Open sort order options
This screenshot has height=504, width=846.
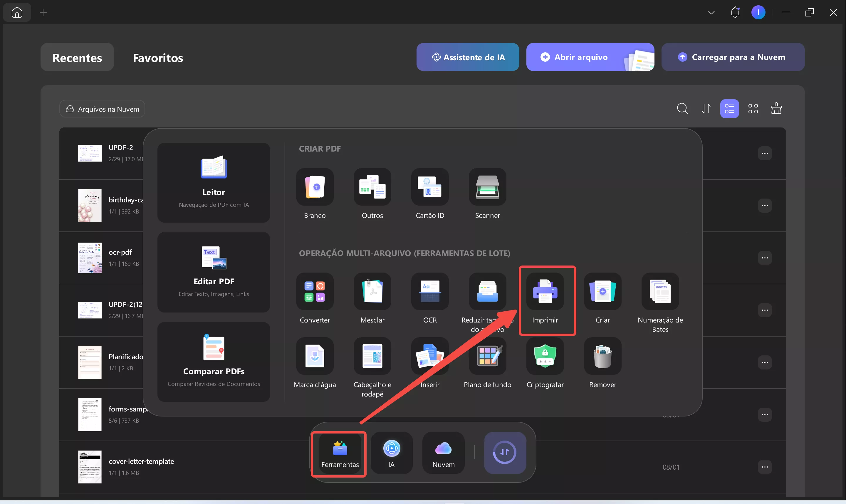[x=706, y=109]
